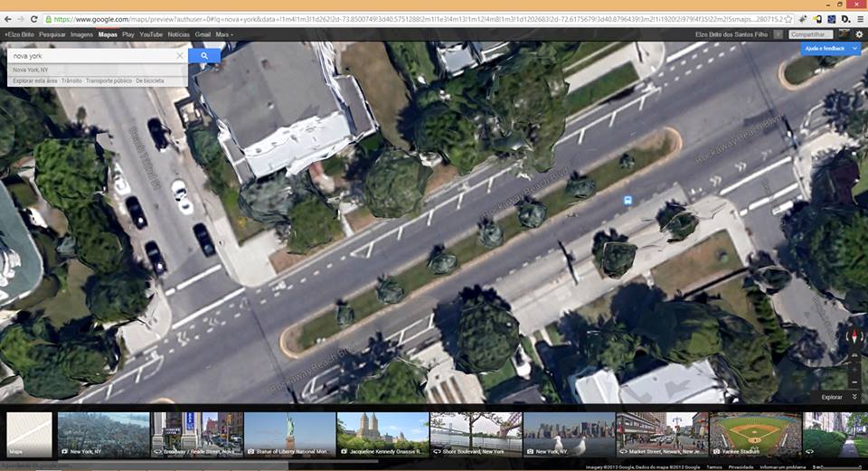Open the Mais dropdown in Google bar

click(x=223, y=34)
